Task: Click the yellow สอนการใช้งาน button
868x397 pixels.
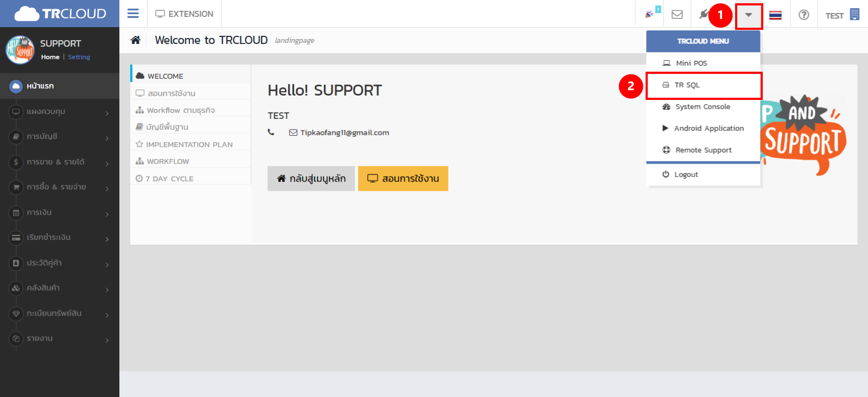Action: coord(403,179)
